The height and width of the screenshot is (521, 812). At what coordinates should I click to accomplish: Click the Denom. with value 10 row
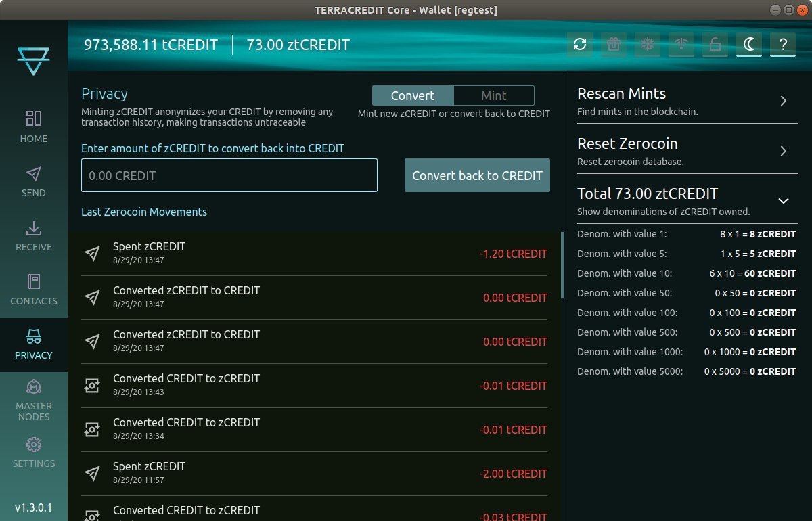tap(686, 273)
